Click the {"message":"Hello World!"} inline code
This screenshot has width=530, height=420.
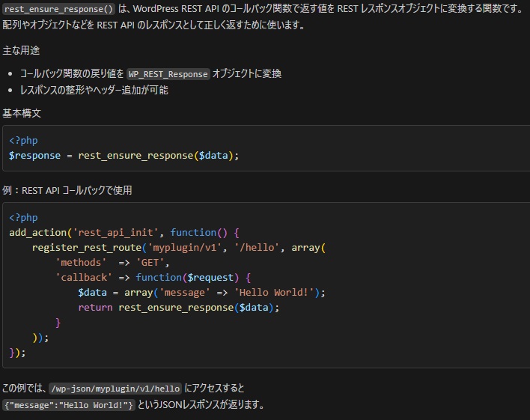pyautogui.click(x=69, y=405)
